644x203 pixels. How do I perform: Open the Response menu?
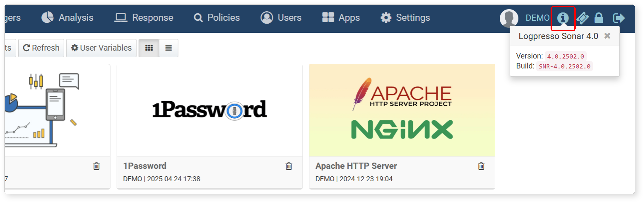point(144,17)
